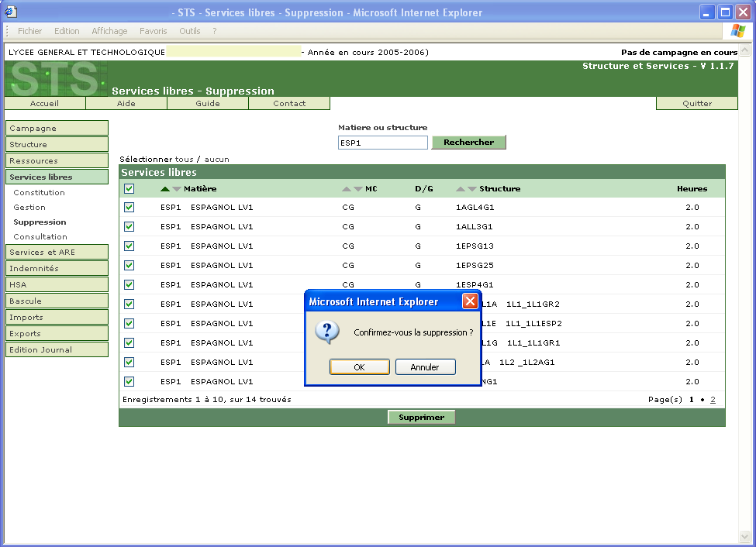Uncheck the row for structure 1EPSG13

point(129,246)
